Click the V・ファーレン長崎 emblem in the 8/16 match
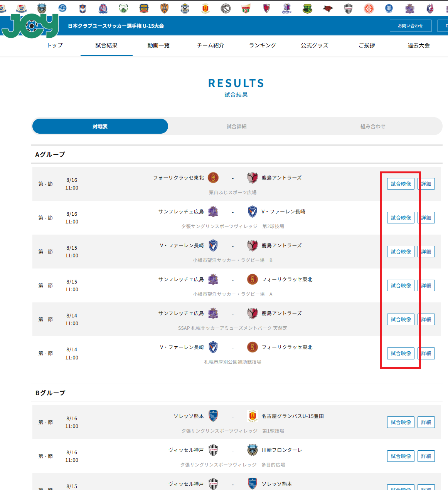Screen dimensions: 448x490 [x=253, y=211]
